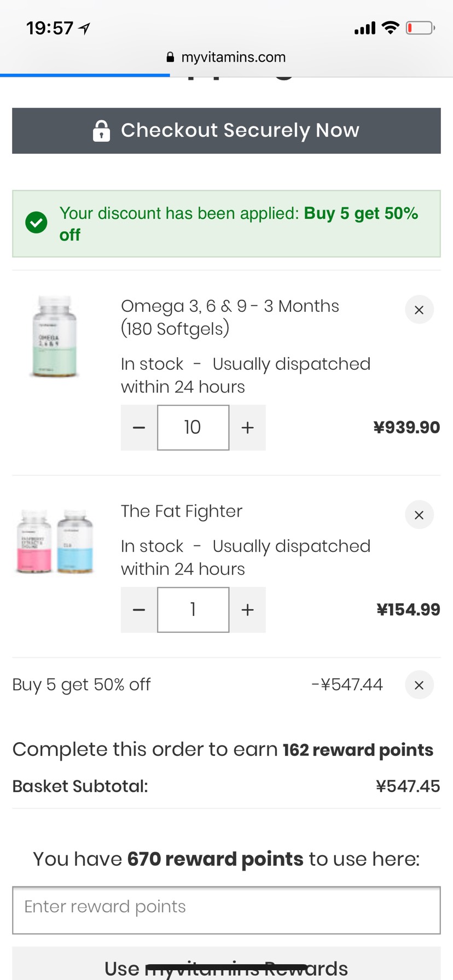Tap Use myvitamins Rewards button
Screen dimensions: 453x980
pos(226,965)
